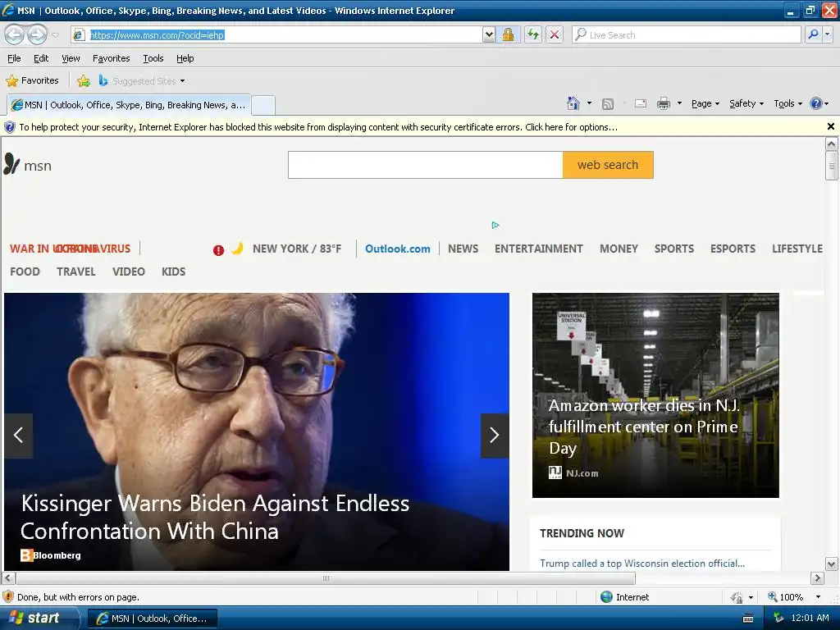Click the Read Mail envelope icon

coord(641,103)
